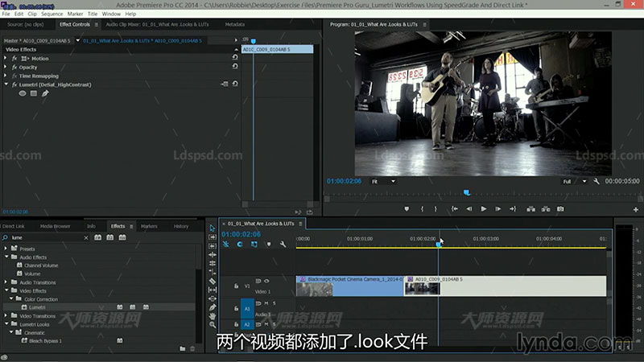This screenshot has height=362, width=644.
Task: Click the Extract button in Program monitor
Action: [546, 209]
